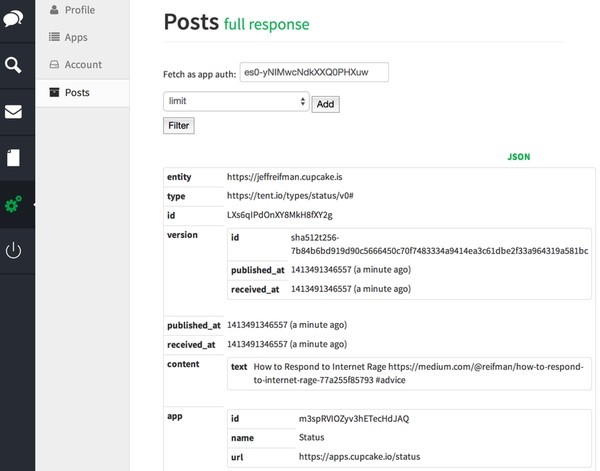Open the envelope messages icon
Viewport: 600px width, 471px height.
pyautogui.click(x=14, y=111)
